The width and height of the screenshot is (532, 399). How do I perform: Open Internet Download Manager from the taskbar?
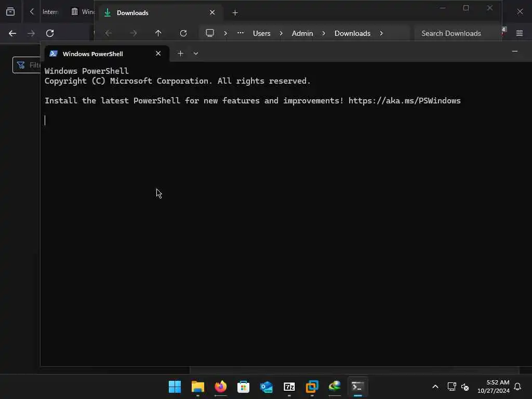335,387
